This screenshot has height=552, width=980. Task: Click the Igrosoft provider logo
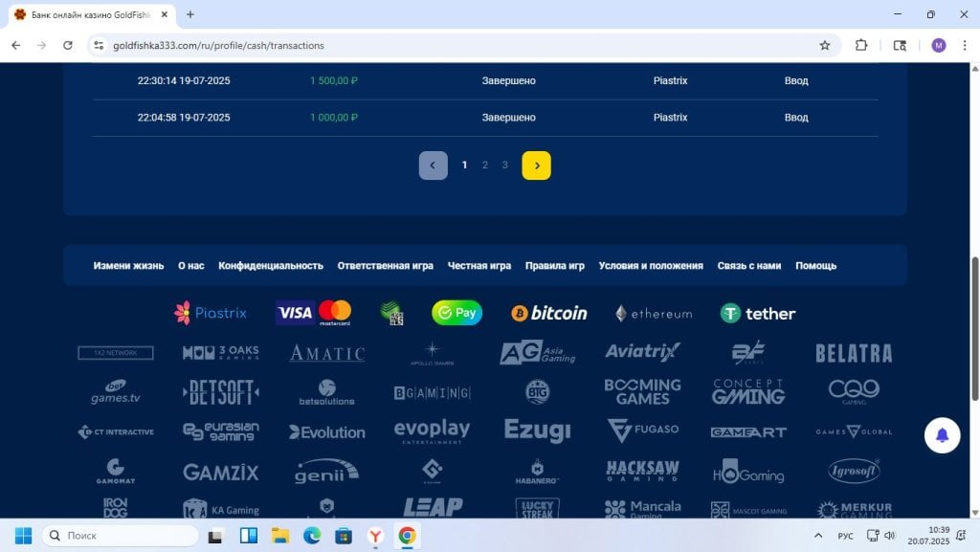tap(854, 471)
